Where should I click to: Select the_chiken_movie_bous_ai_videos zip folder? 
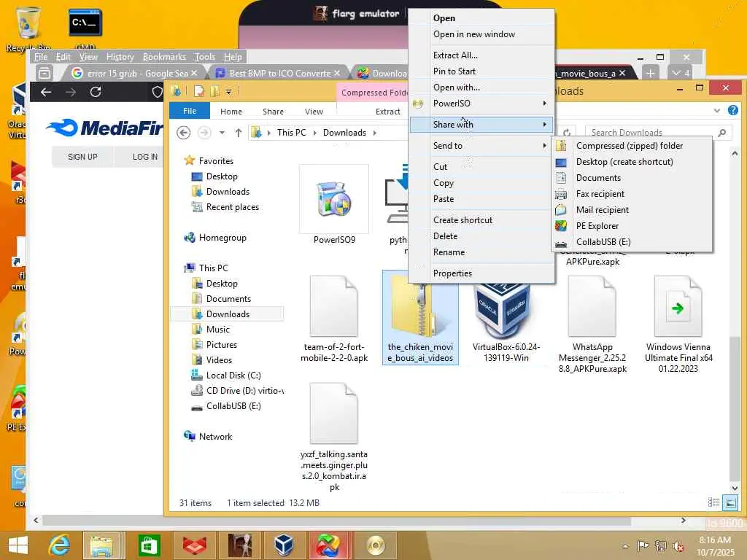coord(420,318)
